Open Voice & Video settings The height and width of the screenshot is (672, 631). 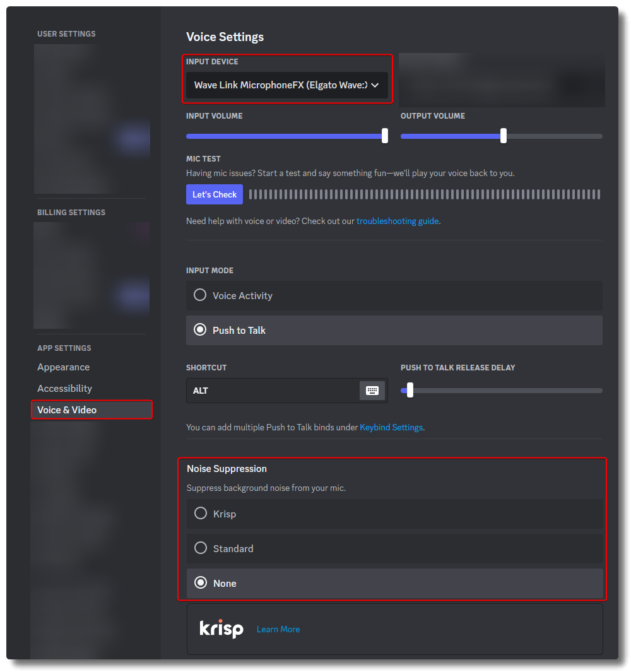pos(91,410)
